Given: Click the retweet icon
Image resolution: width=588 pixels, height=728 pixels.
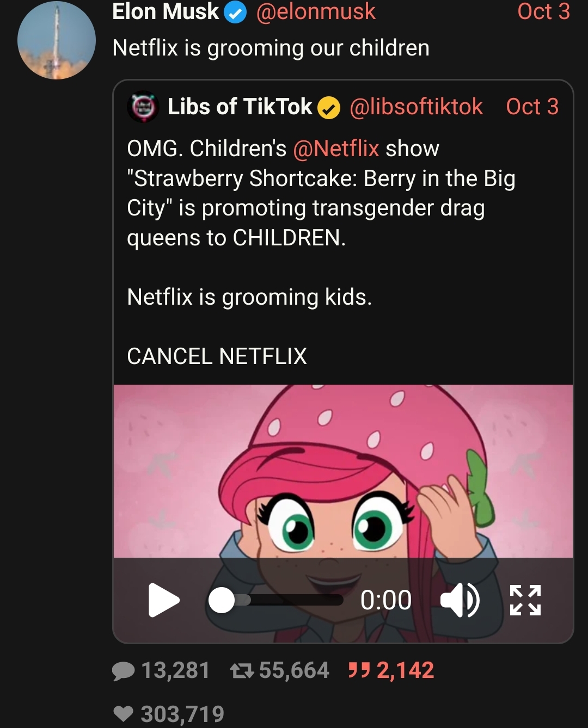Looking at the screenshot, I should click(x=242, y=671).
